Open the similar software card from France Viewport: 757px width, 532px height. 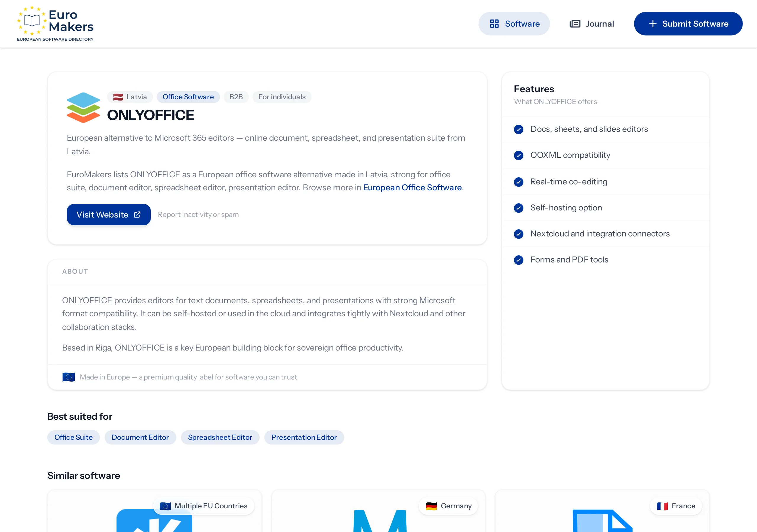(602, 511)
